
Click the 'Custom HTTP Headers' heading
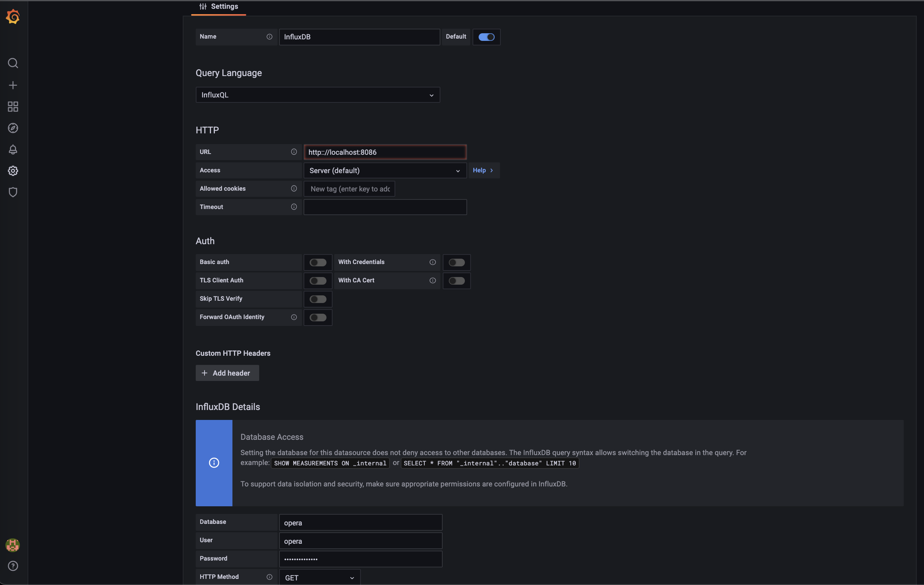point(233,353)
